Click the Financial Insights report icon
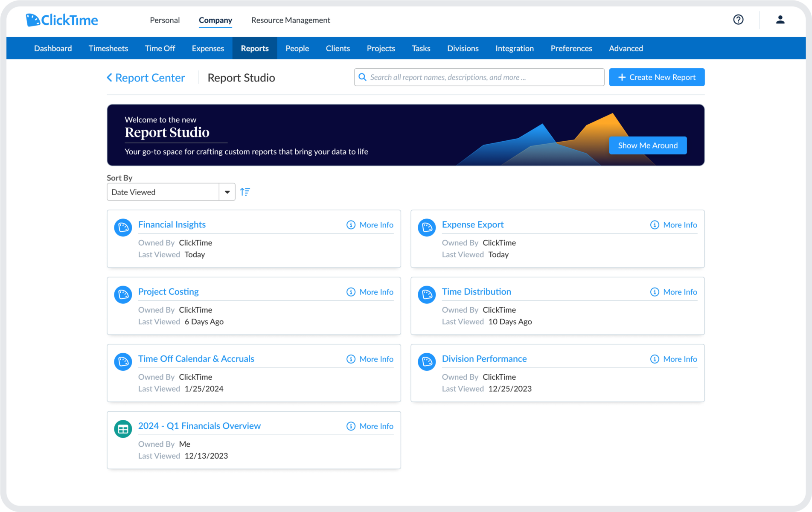 123,227
